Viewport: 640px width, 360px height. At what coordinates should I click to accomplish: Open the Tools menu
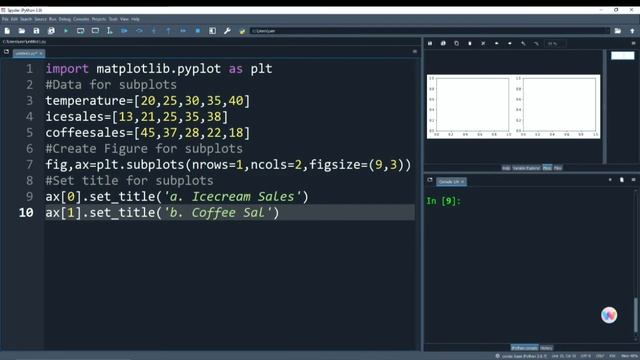click(x=113, y=19)
